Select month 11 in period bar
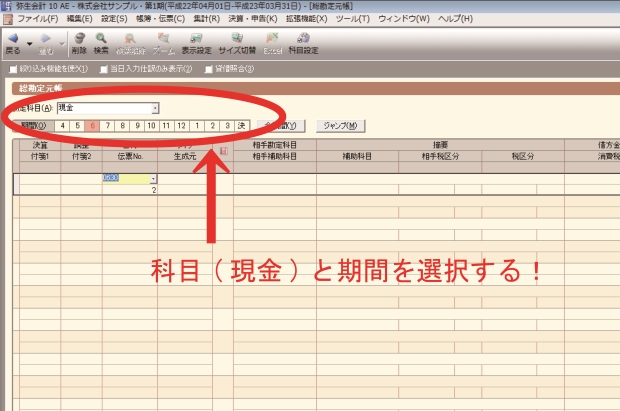Image resolution: width=620 pixels, height=411 pixels. coord(166,126)
